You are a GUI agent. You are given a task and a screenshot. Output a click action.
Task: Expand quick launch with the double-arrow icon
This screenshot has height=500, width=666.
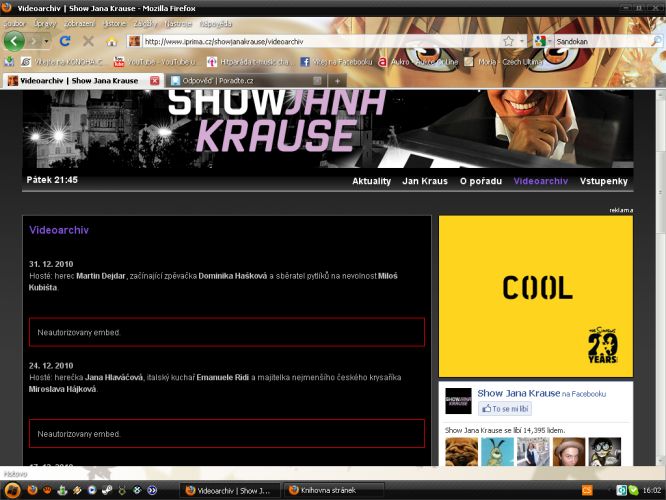[152, 490]
